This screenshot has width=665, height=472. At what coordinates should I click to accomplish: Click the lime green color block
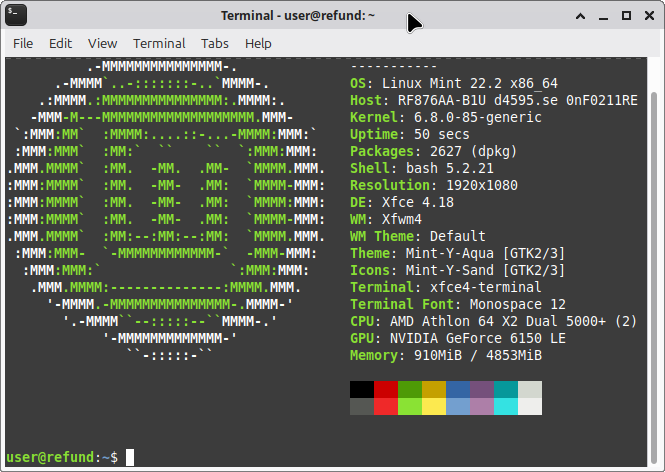pyautogui.click(x=410, y=406)
